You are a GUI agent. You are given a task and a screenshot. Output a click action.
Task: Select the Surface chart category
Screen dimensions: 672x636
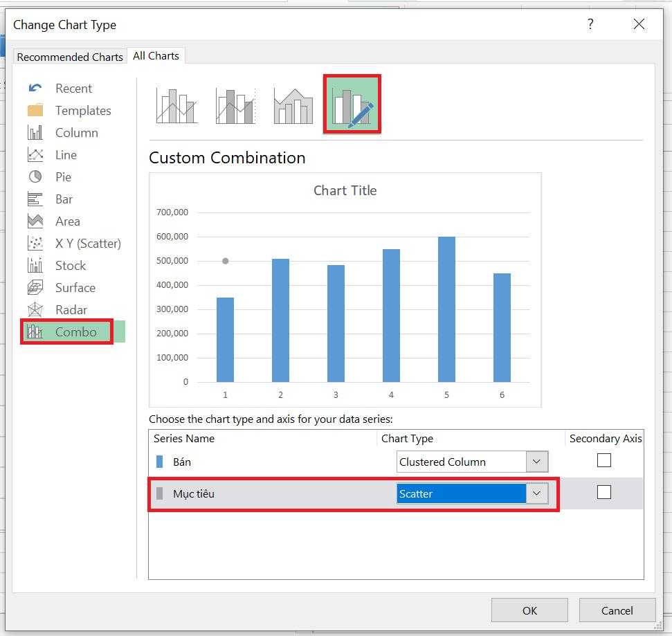(x=75, y=288)
